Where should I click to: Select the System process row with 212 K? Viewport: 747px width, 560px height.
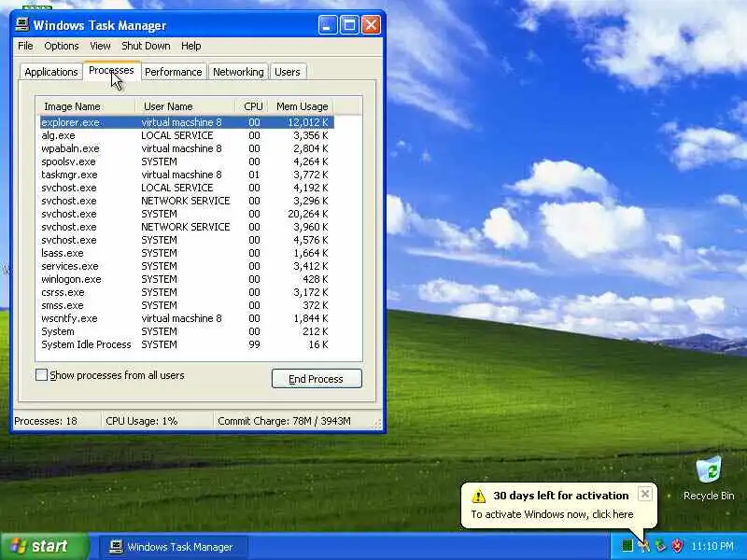tap(187, 331)
